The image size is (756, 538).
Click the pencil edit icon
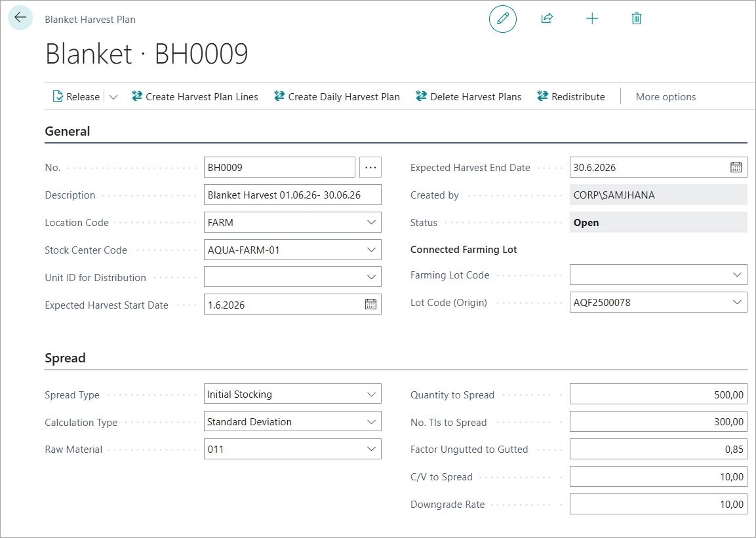coord(503,19)
